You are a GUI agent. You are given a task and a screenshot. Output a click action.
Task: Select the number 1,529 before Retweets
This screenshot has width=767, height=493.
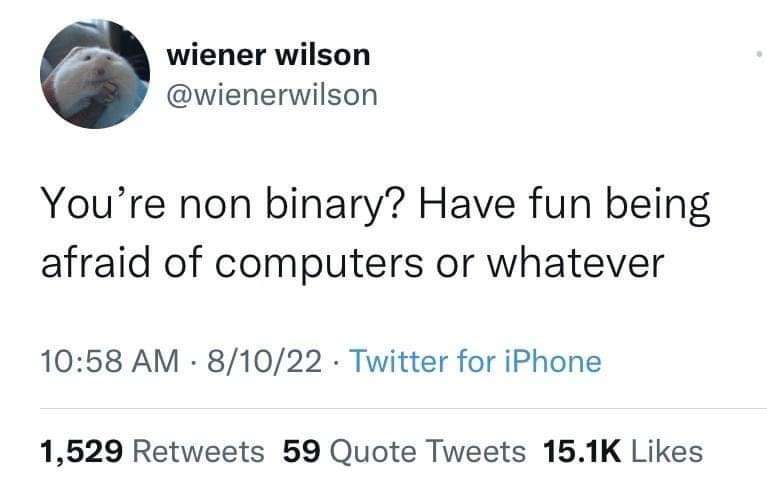(81, 451)
